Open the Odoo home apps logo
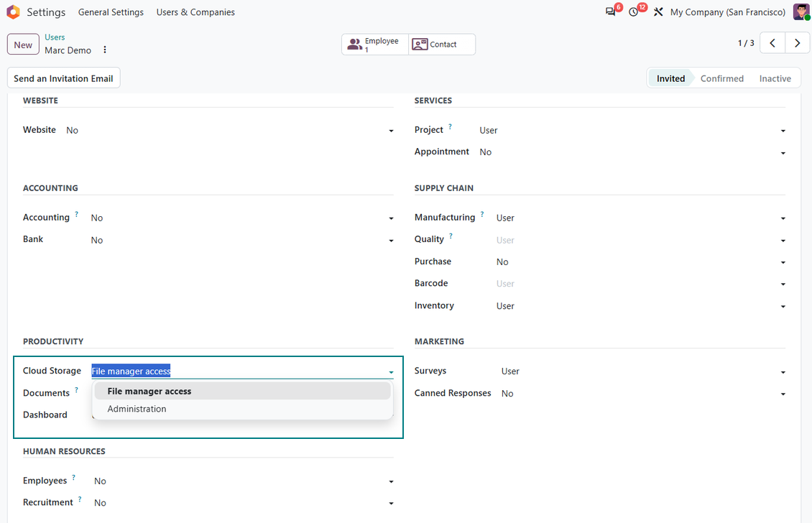The image size is (812, 523). point(13,12)
